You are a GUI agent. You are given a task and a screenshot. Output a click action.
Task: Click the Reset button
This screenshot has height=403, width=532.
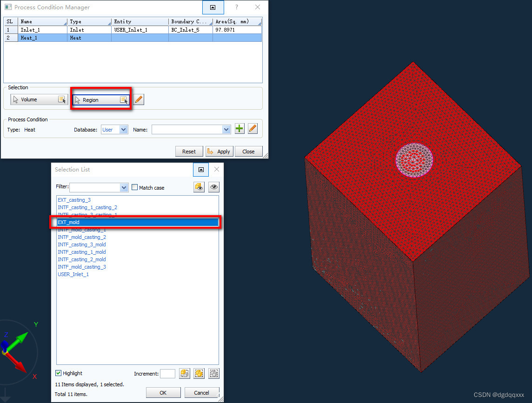pos(189,151)
